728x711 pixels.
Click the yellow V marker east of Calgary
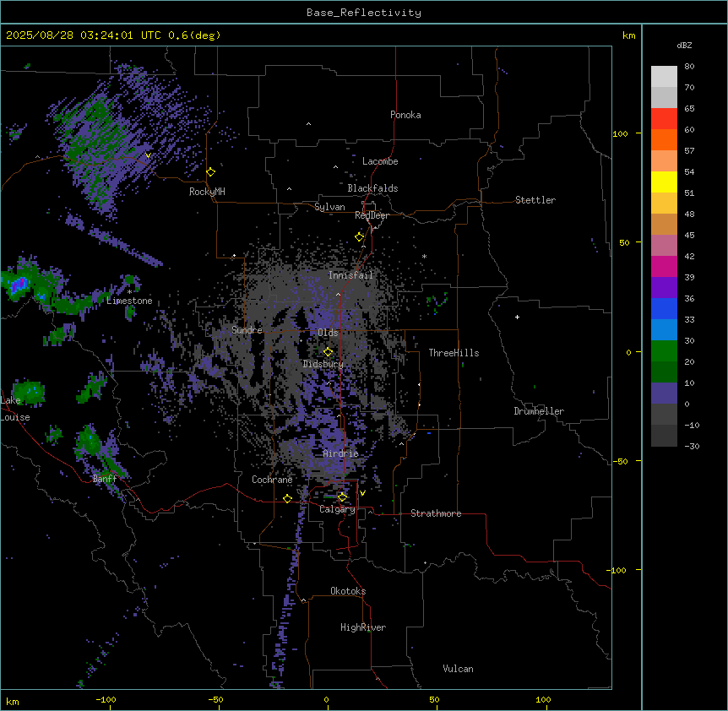(x=362, y=493)
